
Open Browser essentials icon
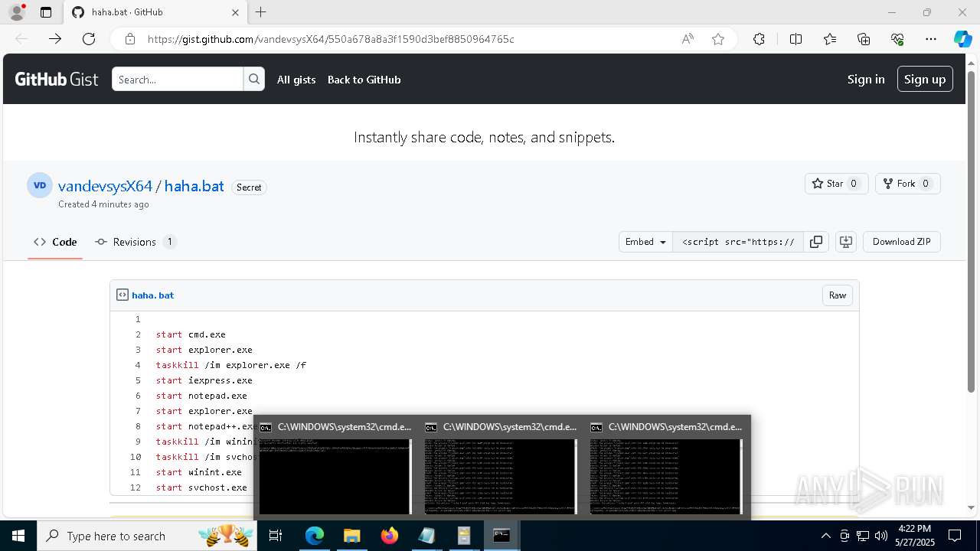[x=897, y=39]
